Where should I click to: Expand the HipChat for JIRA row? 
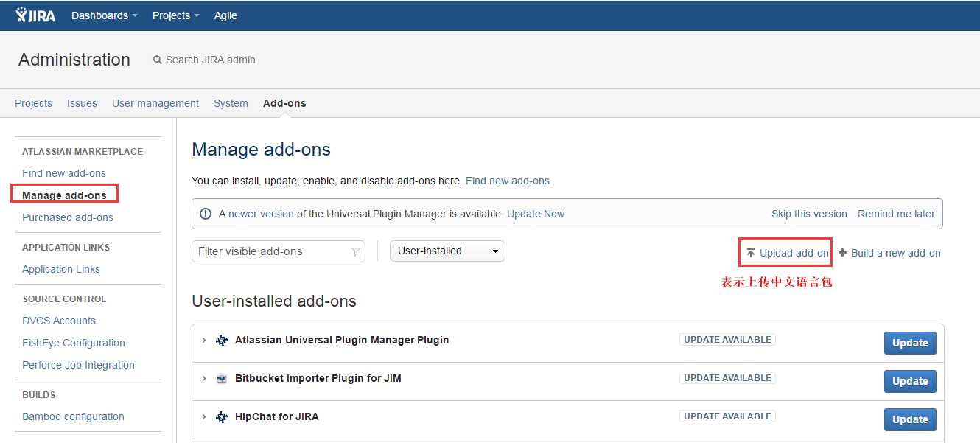pyautogui.click(x=204, y=417)
